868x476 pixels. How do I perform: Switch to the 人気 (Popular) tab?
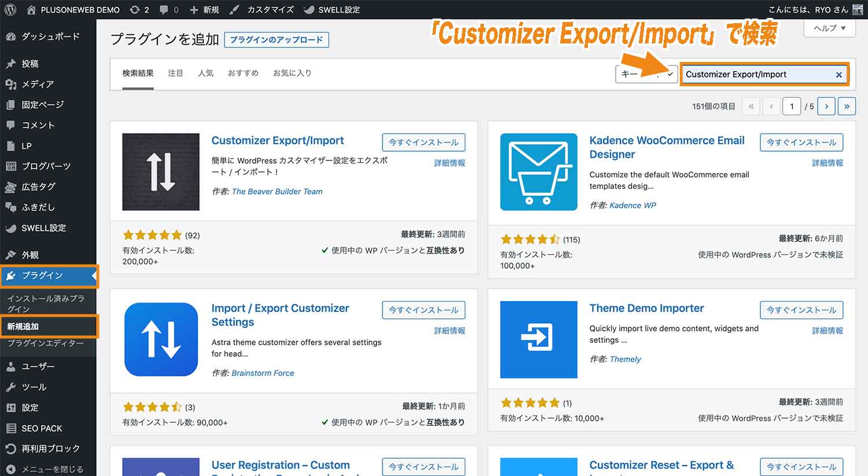(x=205, y=73)
